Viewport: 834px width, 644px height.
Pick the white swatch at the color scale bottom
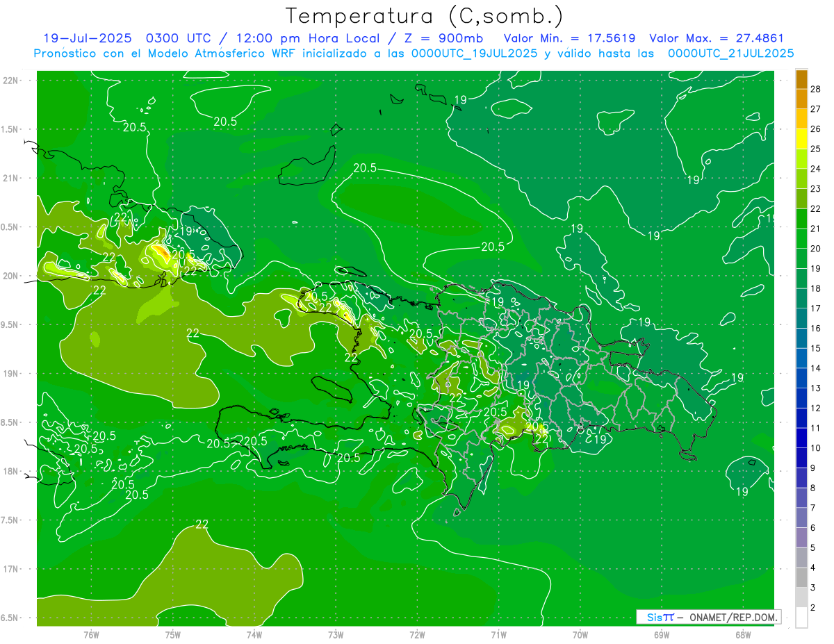(x=801, y=618)
